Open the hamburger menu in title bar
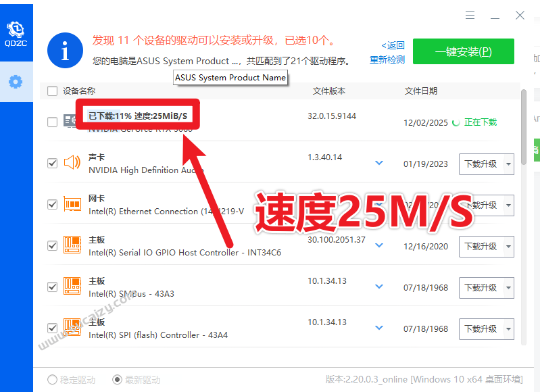Image resolution: width=540 pixels, height=392 pixels. [x=470, y=15]
